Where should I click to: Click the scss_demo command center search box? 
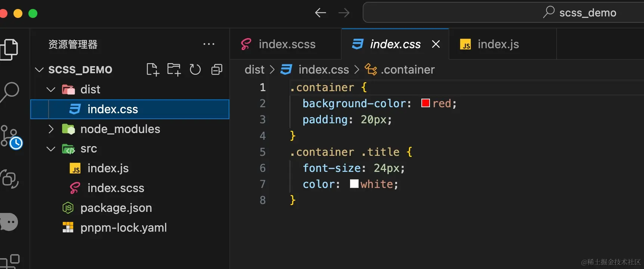click(x=503, y=12)
